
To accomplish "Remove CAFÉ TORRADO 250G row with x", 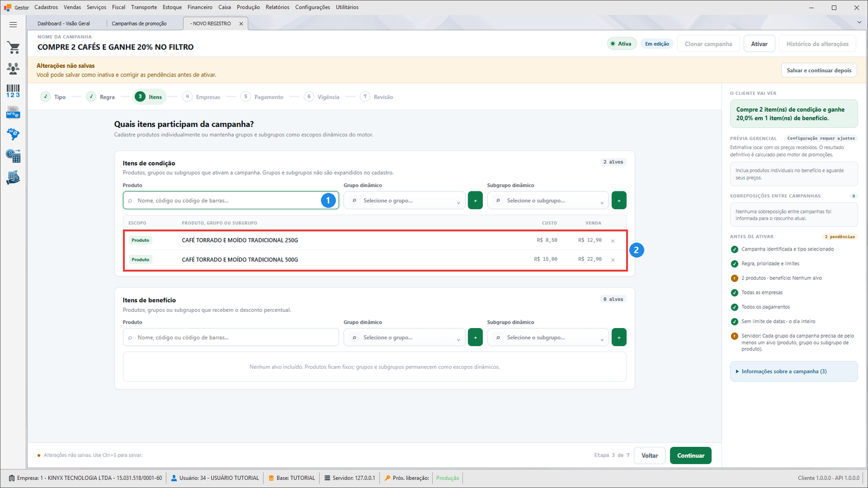I will pyautogui.click(x=613, y=241).
